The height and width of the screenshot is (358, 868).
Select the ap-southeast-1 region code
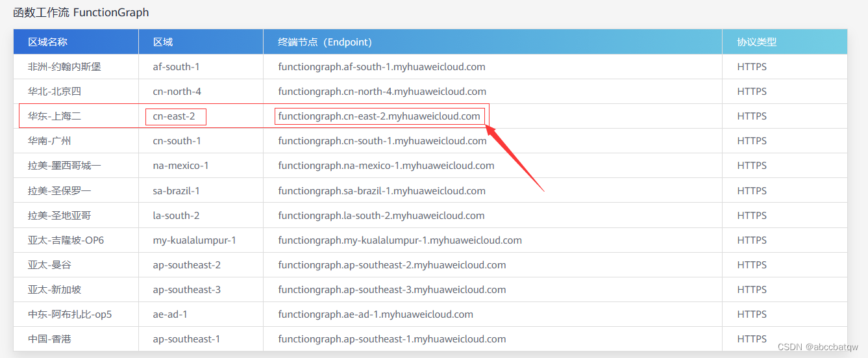tap(187, 339)
